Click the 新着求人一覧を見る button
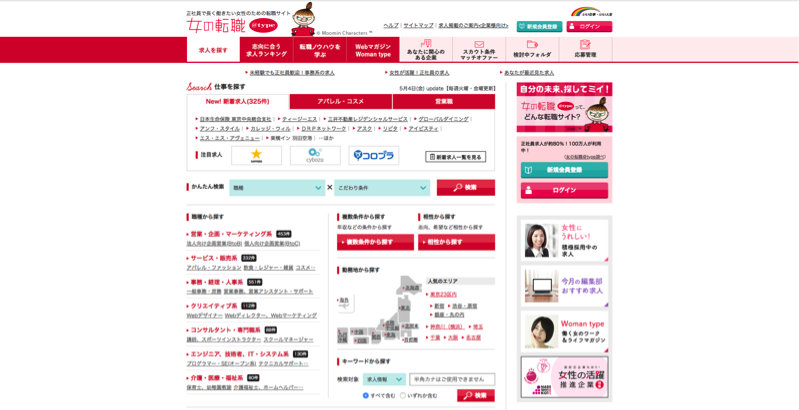Image resolution: width=799 pixels, height=410 pixels. [x=455, y=157]
